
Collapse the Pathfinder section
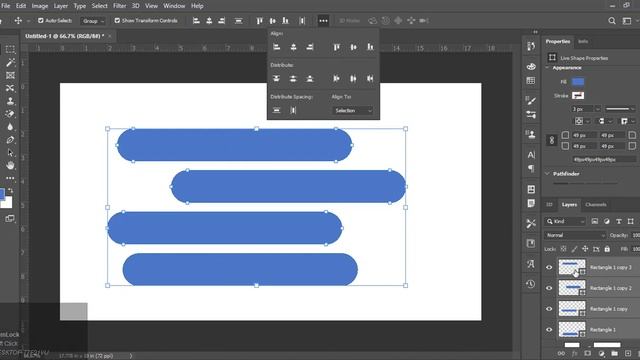(x=547, y=174)
